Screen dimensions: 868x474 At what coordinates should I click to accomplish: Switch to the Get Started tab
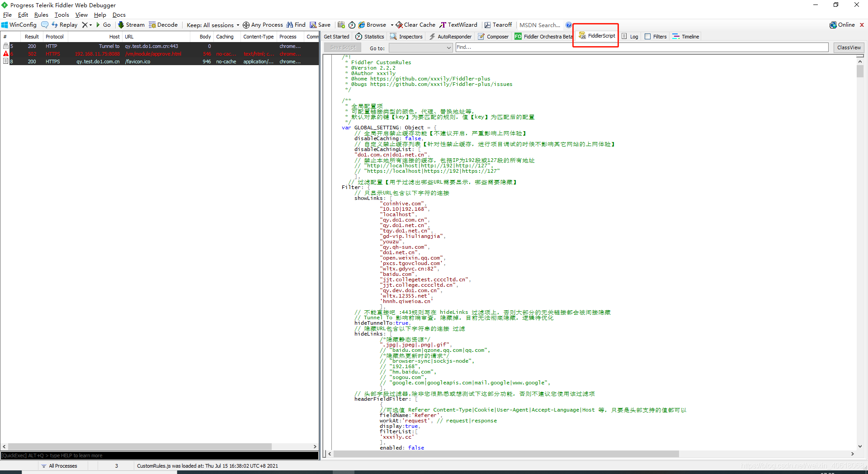(x=336, y=37)
